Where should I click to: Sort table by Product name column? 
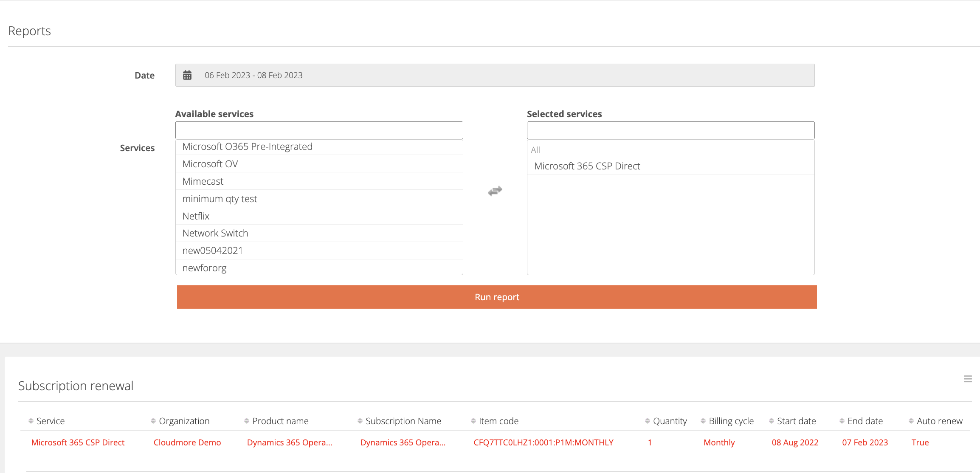280,421
